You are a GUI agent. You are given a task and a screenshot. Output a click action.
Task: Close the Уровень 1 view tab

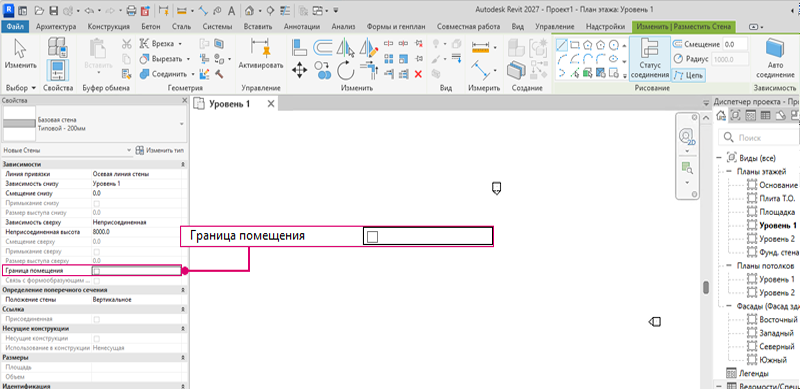pyautogui.click(x=271, y=104)
